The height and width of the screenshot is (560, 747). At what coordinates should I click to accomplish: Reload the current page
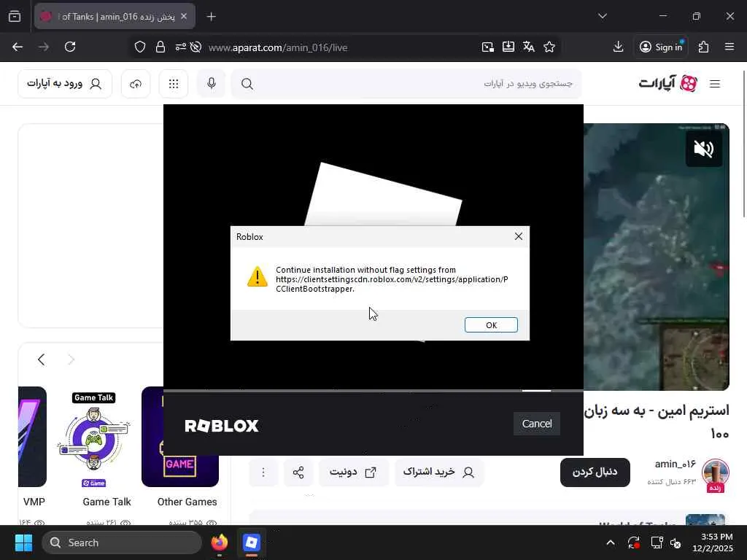pyautogui.click(x=70, y=47)
